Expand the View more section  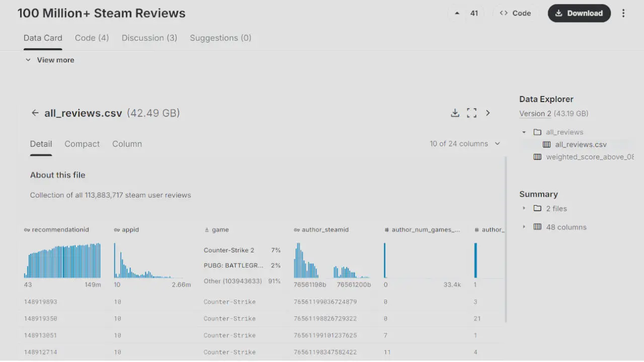coord(50,60)
